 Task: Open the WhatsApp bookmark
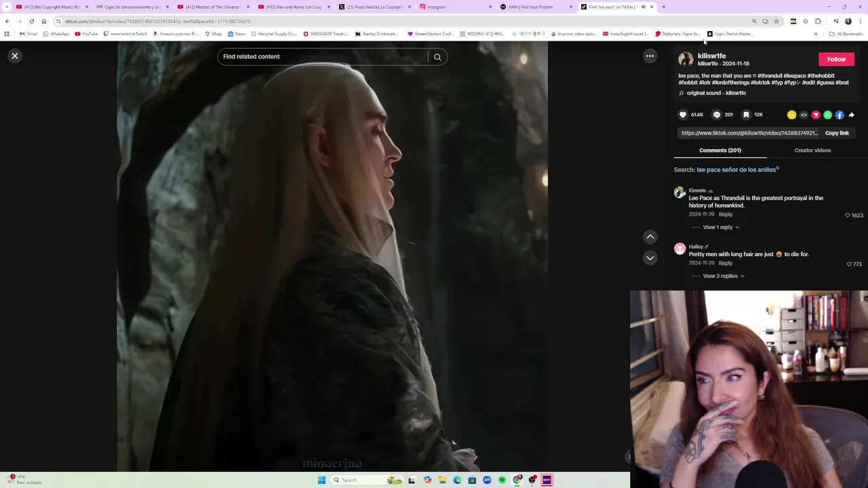click(56, 34)
